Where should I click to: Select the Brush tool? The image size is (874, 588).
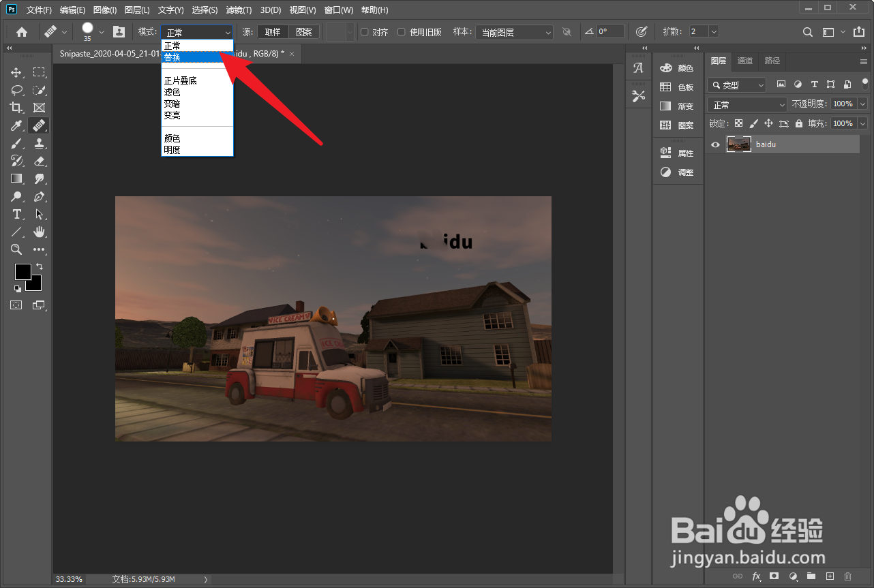pos(16,143)
